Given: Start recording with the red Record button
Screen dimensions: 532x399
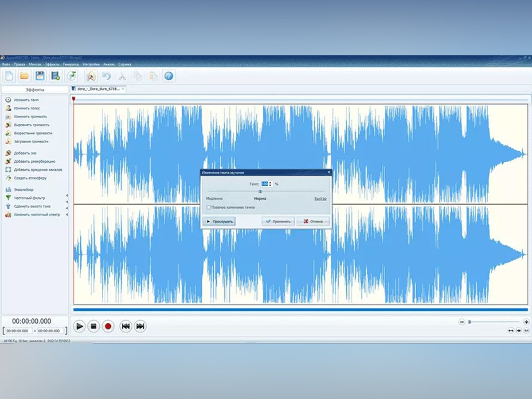Looking at the screenshot, I should 108,326.
